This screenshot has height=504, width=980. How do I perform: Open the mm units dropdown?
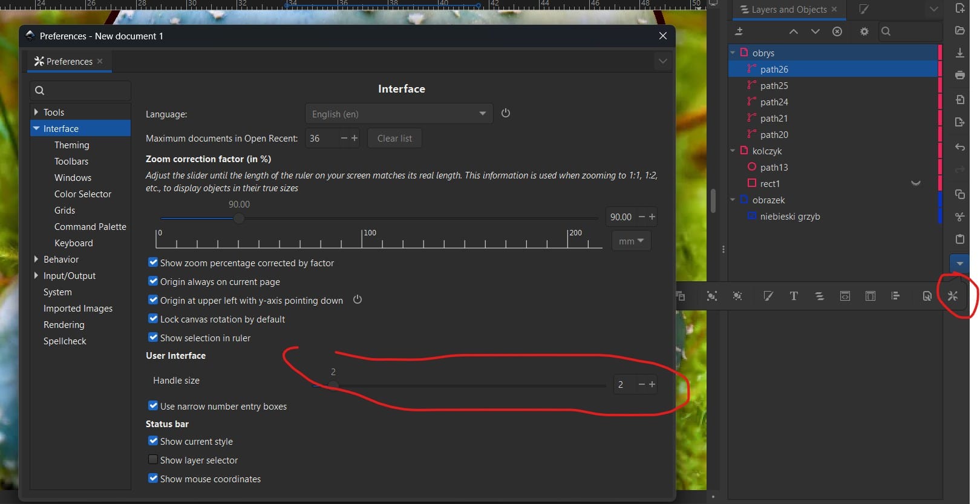(x=631, y=241)
